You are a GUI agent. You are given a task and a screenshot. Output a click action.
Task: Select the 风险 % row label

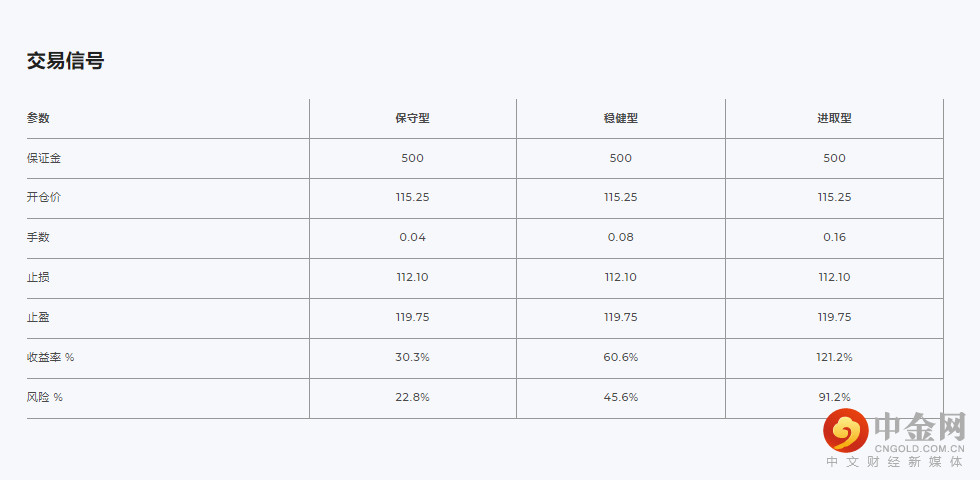pos(45,398)
